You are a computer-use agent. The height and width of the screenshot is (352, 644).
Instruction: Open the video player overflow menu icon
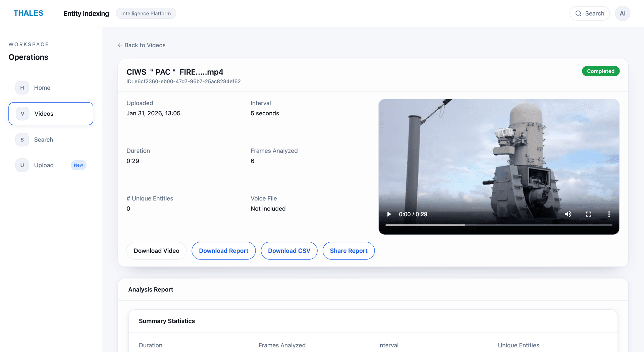tap(609, 214)
